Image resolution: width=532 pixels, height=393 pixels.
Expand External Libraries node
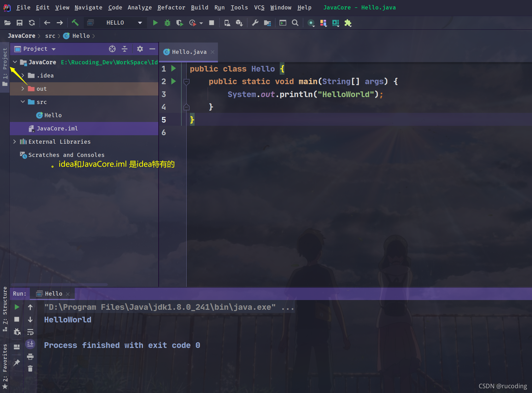tap(15, 142)
